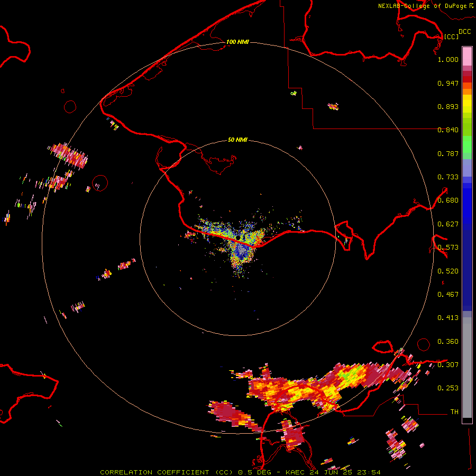Pick the periwinkle band near 0.733

click(467, 168)
